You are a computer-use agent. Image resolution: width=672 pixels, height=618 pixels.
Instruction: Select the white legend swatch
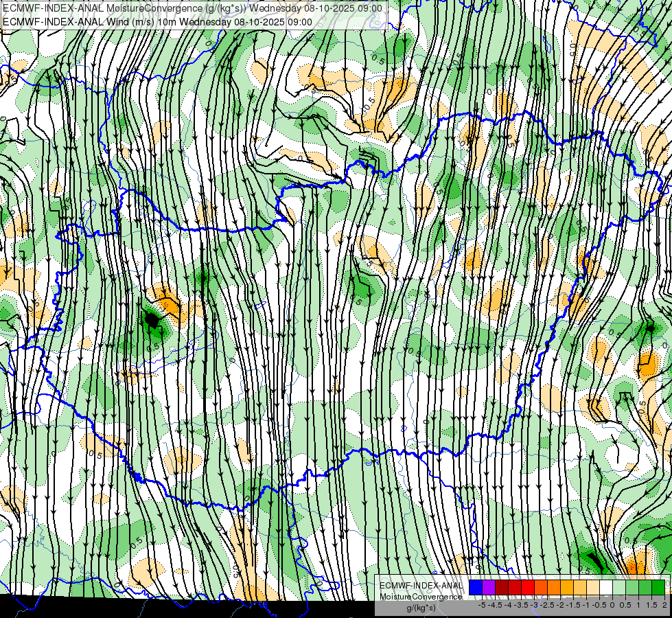pos(606,587)
